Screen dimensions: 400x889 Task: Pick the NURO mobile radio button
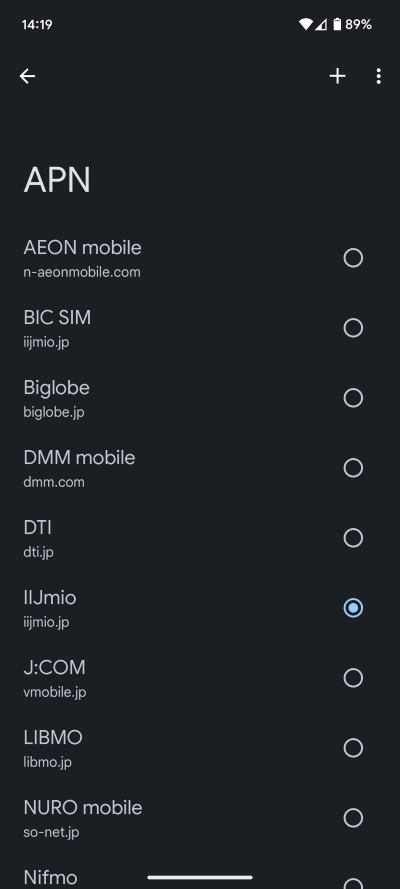(353, 818)
